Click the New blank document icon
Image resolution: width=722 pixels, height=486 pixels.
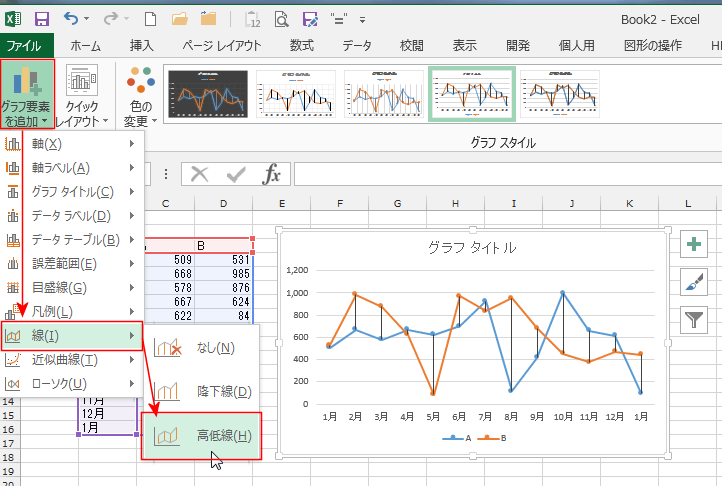pyautogui.click(x=149, y=18)
